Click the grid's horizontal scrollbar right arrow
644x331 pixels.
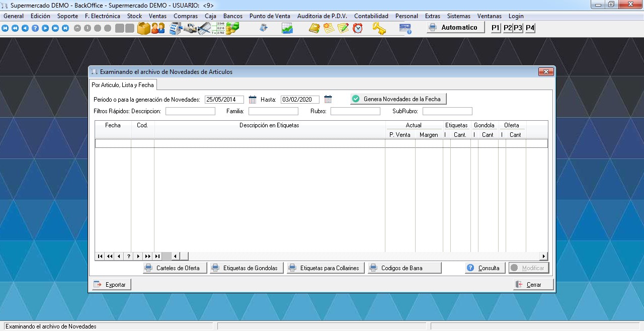tap(543, 256)
